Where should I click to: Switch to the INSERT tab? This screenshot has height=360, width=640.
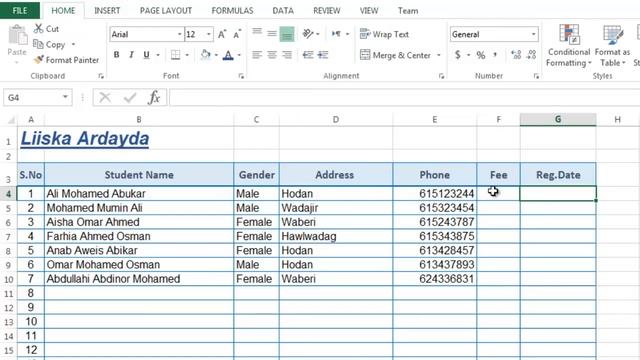tap(107, 11)
